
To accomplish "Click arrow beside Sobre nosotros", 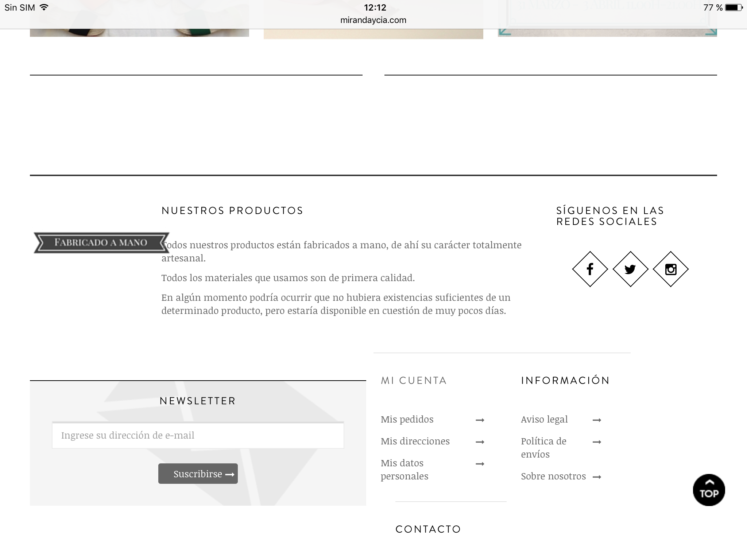I will [597, 477].
